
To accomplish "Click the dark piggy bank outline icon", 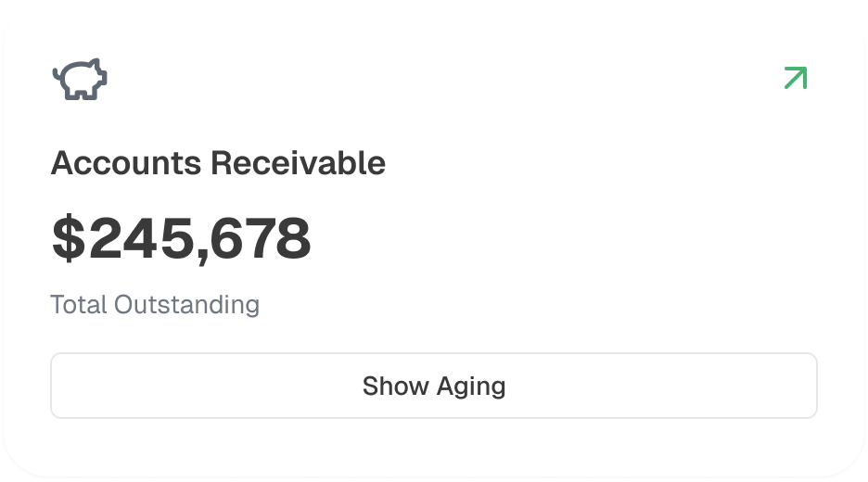I will pyautogui.click(x=80, y=80).
